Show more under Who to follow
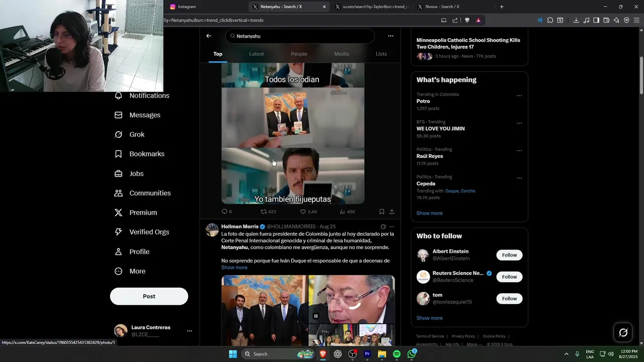The height and width of the screenshot is (362, 644). [x=430, y=318]
